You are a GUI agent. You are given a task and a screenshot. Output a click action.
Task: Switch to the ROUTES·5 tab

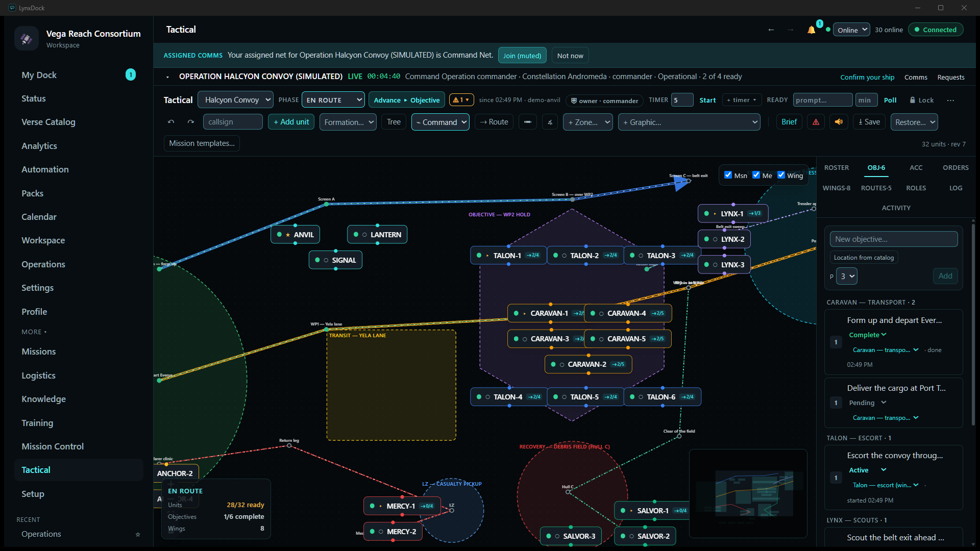click(876, 188)
